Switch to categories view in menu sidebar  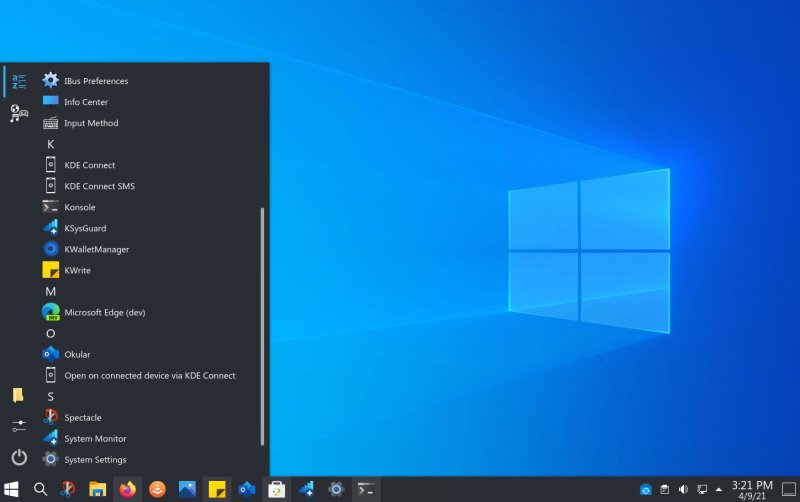(x=18, y=114)
